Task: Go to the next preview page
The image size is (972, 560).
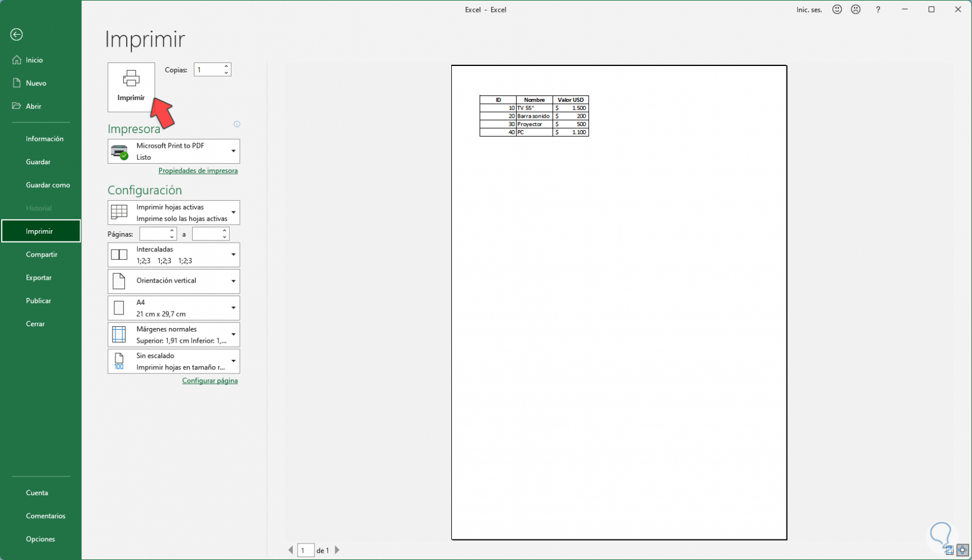Action: pos(337,550)
